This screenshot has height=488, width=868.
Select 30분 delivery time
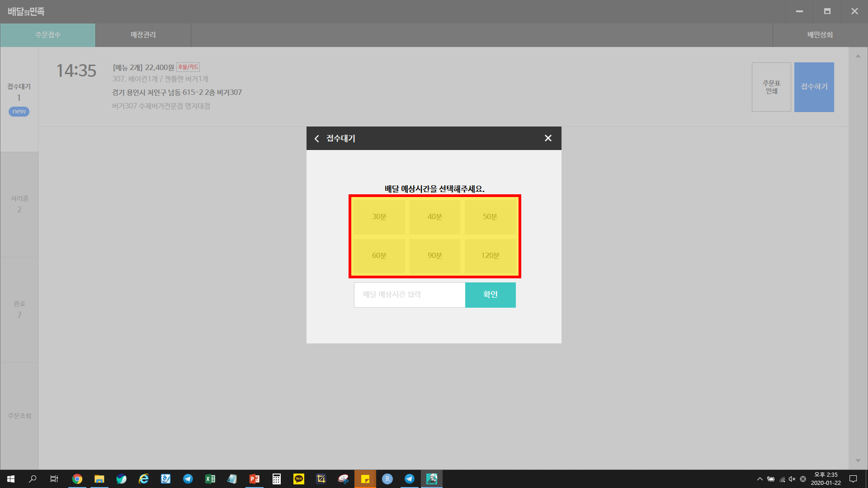tap(379, 217)
